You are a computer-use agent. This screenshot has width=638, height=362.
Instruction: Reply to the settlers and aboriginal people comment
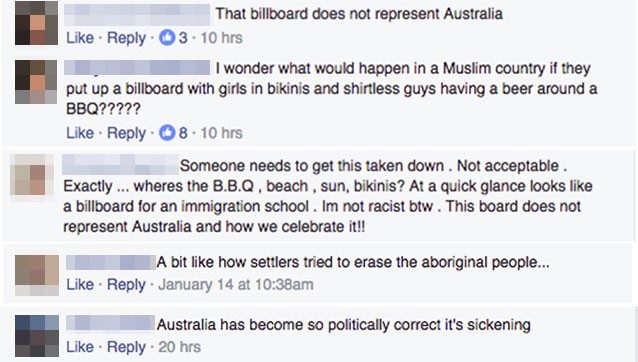126,284
